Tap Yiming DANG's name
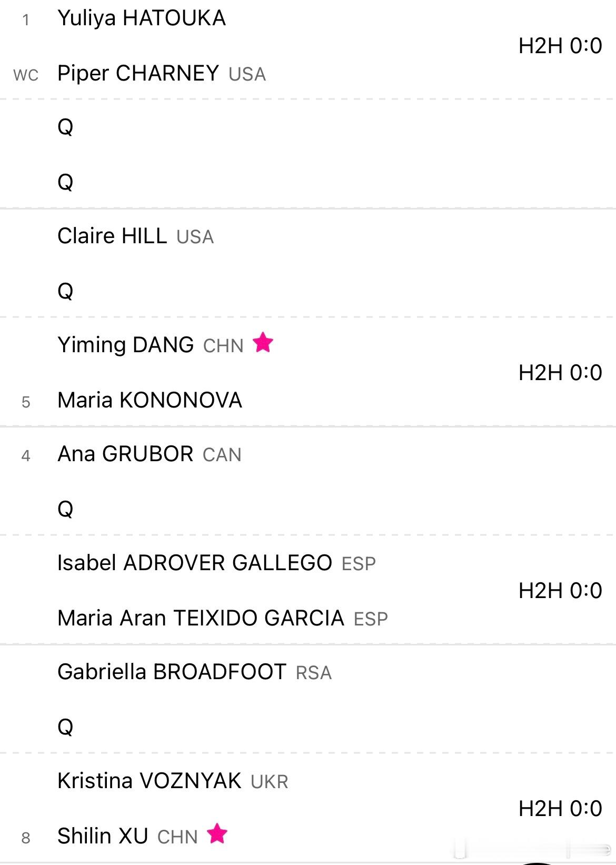The width and height of the screenshot is (616, 865). click(126, 345)
